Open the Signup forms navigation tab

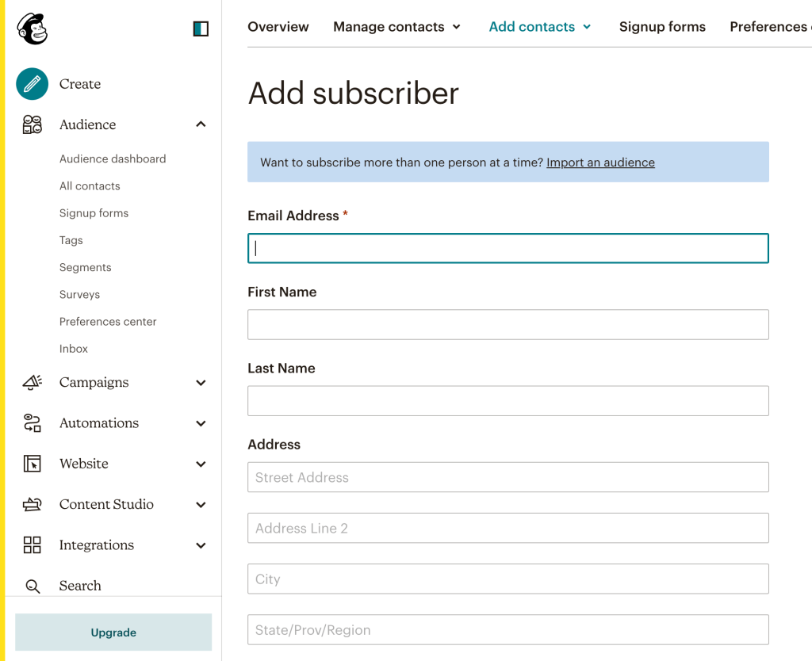tap(662, 26)
